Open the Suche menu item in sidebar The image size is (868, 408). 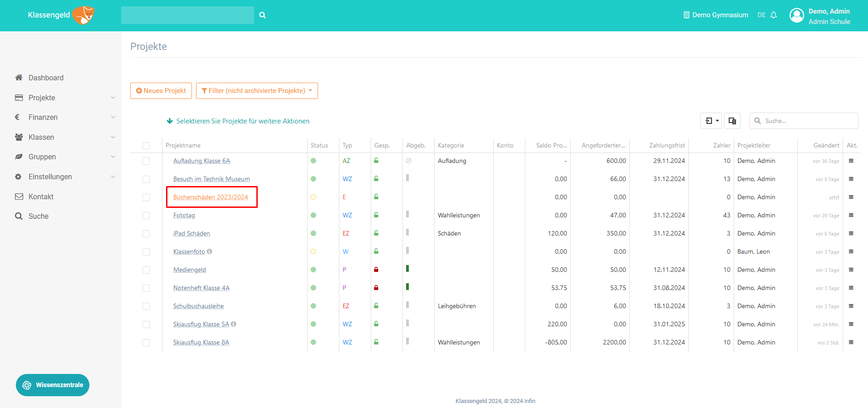(38, 216)
